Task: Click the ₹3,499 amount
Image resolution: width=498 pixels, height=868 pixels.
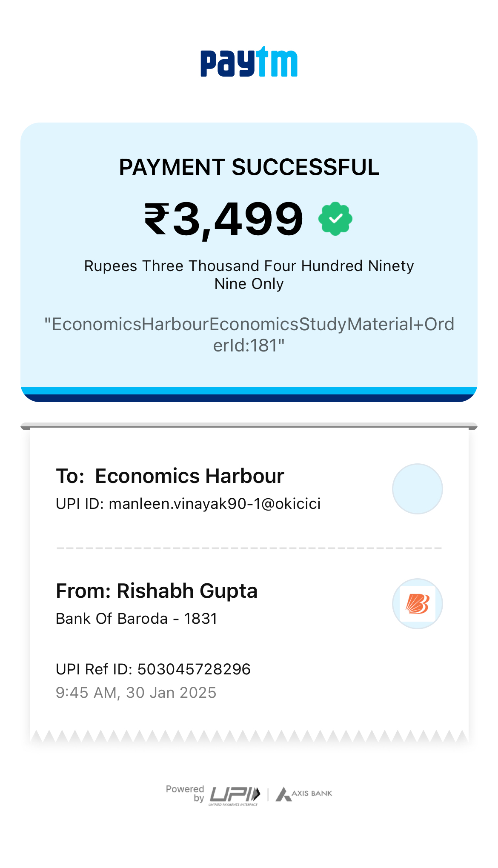Action: tap(224, 219)
